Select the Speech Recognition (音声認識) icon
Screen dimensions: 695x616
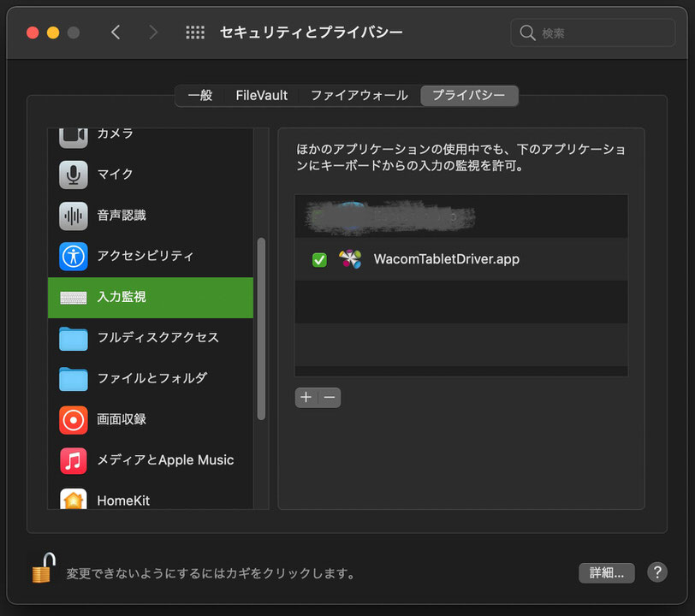coord(74,215)
